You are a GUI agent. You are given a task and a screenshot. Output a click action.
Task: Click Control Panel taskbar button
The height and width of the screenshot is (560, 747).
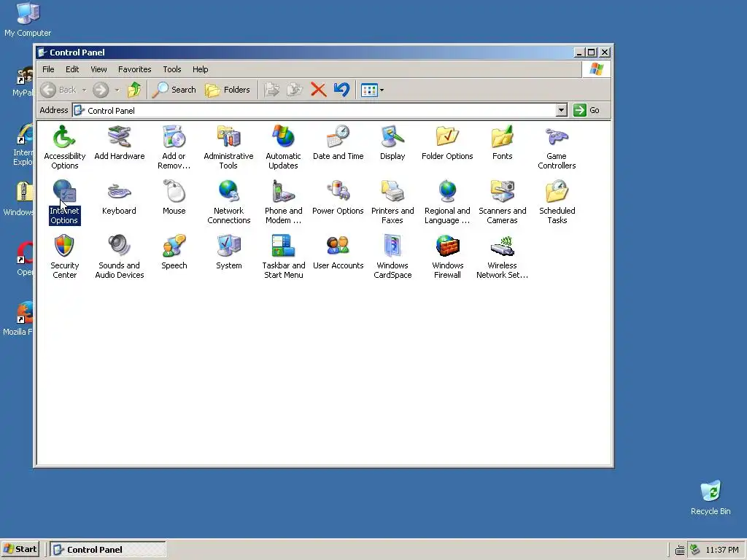click(x=108, y=549)
